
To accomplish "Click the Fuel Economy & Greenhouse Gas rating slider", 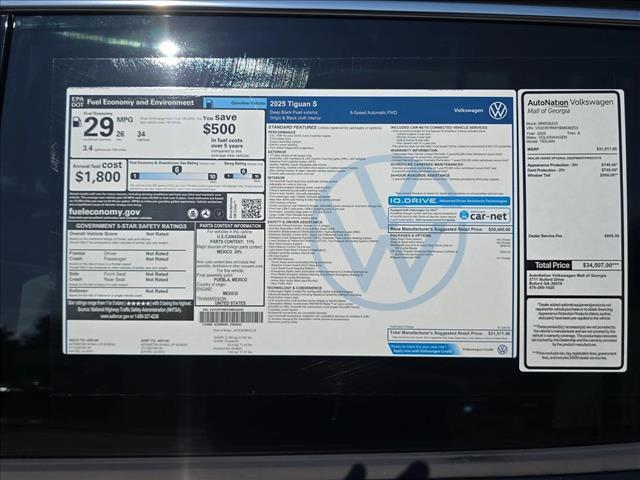I will coord(172,177).
